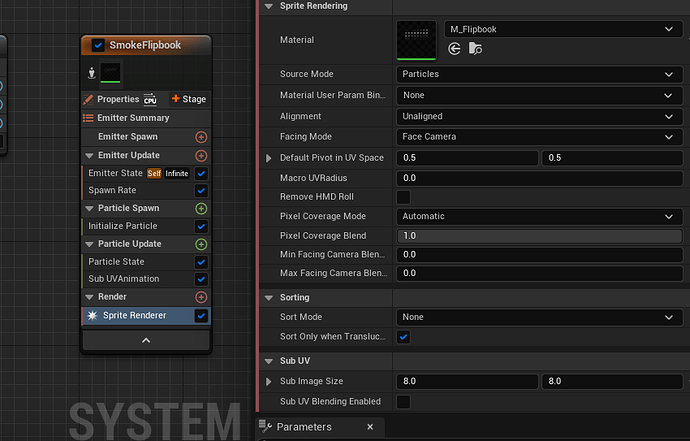690x441 pixels.
Task: Close the Parameters tab
Action: coord(370,427)
